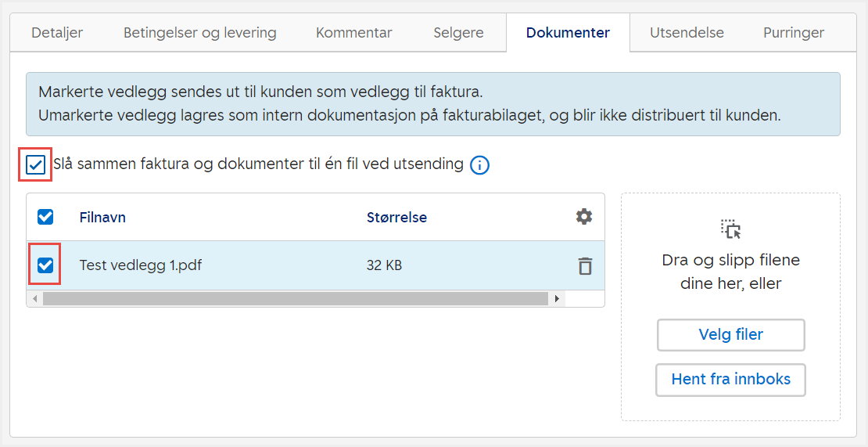Click the drag-and-drop upload icon
The height and width of the screenshot is (447, 868).
(730, 229)
